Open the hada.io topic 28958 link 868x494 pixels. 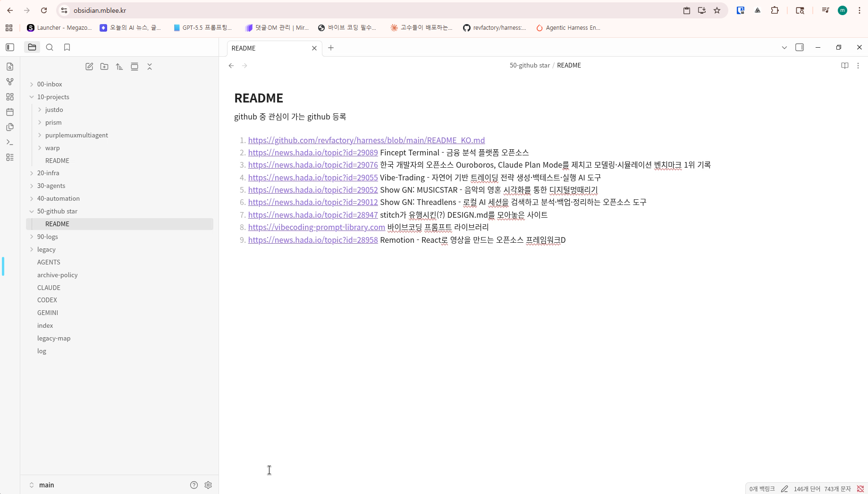tap(313, 240)
